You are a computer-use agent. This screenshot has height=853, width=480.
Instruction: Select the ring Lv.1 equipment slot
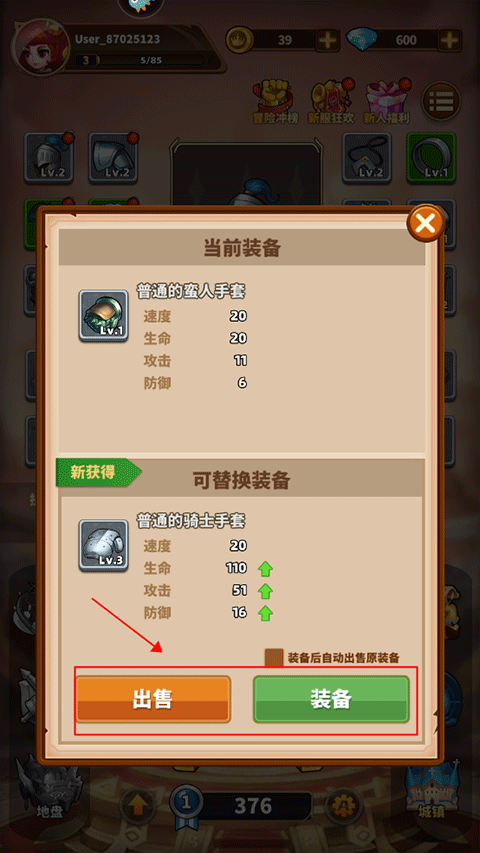(431, 157)
